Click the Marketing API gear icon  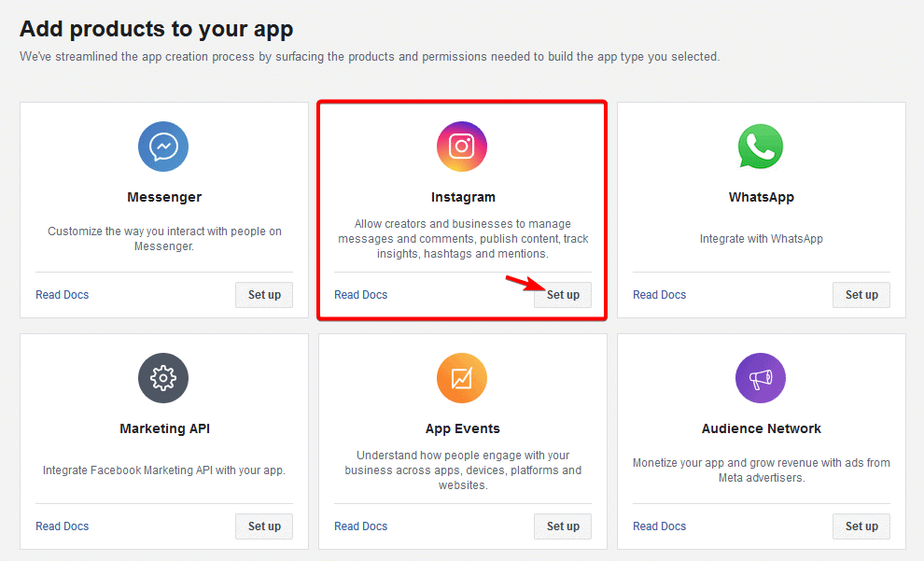[x=163, y=378]
